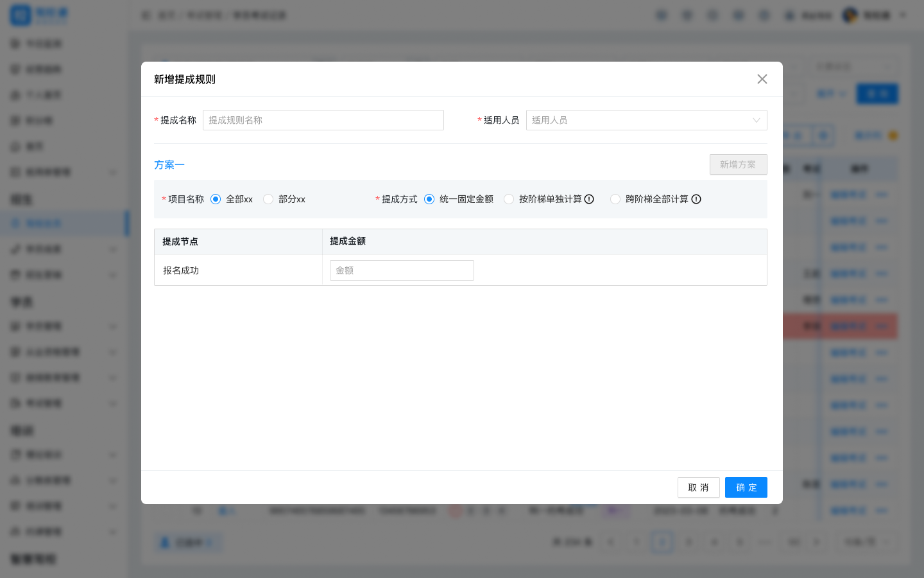
Task: Click the 报名成功 row cell
Action: pos(238,270)
